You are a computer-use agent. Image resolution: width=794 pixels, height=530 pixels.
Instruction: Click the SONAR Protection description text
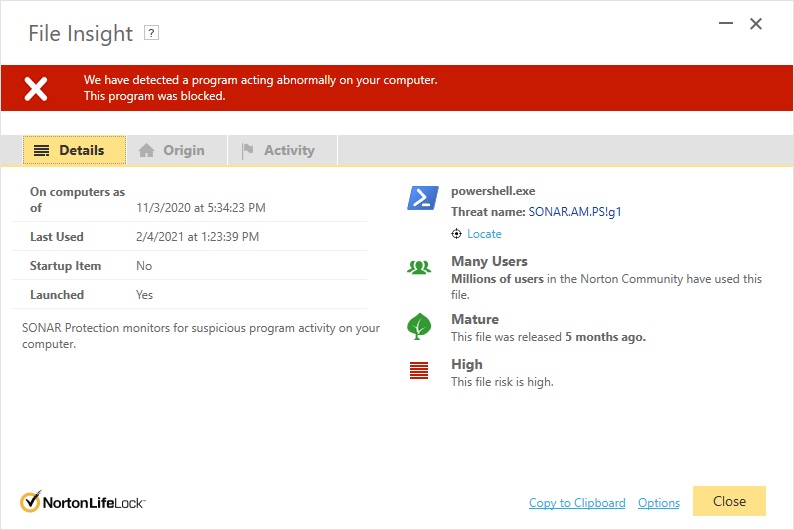[x=201, y=336]
